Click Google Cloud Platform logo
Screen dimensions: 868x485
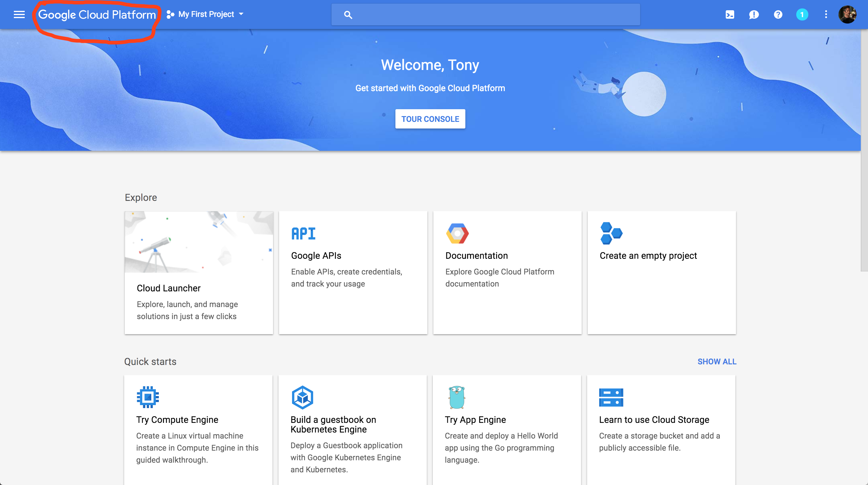coord(97,14)
